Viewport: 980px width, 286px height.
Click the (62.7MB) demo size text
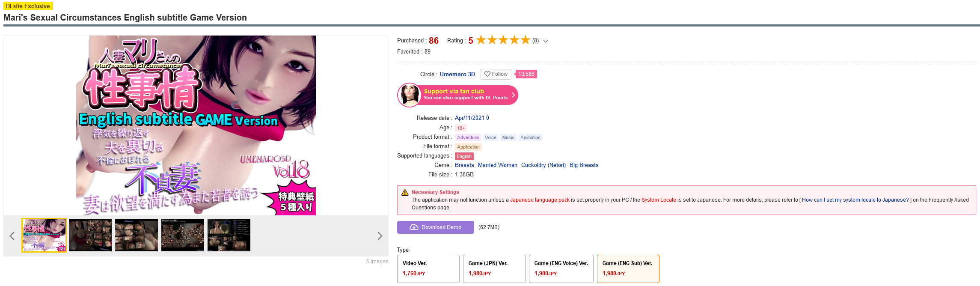point(489,227)
